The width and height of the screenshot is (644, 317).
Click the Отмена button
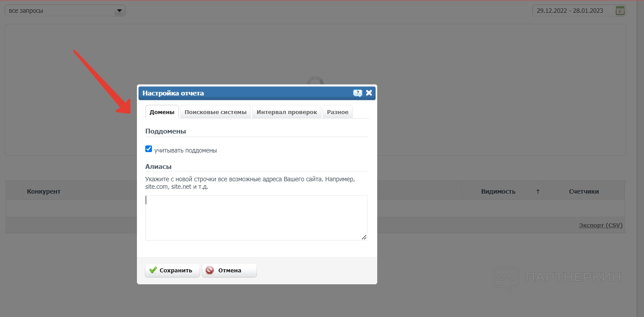coord(229,270)
